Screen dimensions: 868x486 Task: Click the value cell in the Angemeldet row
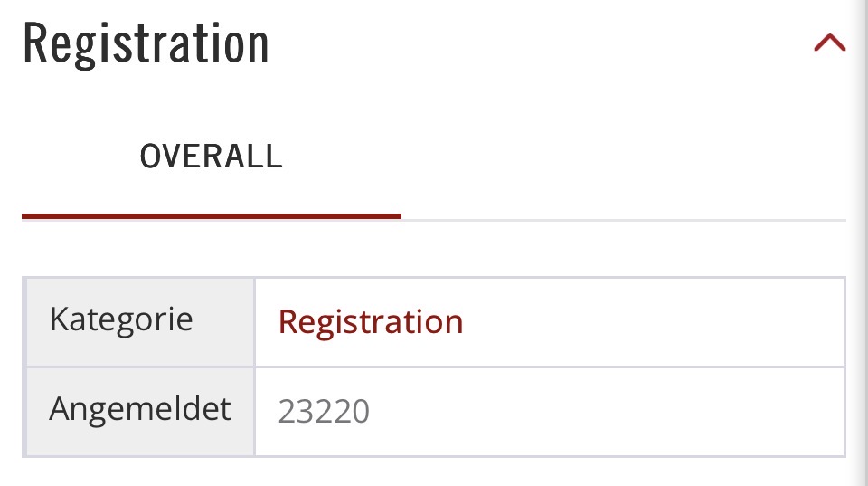pos(633,412)
